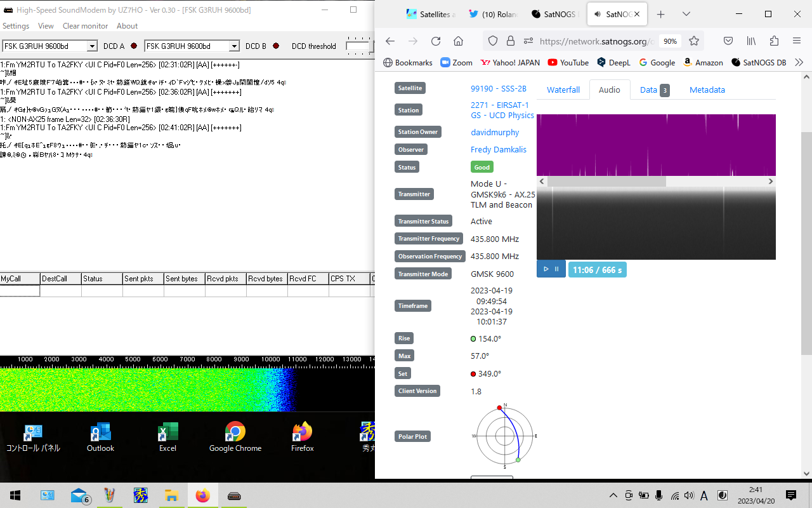Bookmark this page with star icon
The height and width of the screenshot is (508, 812).
pyautogui.click(x=694, y=41)
